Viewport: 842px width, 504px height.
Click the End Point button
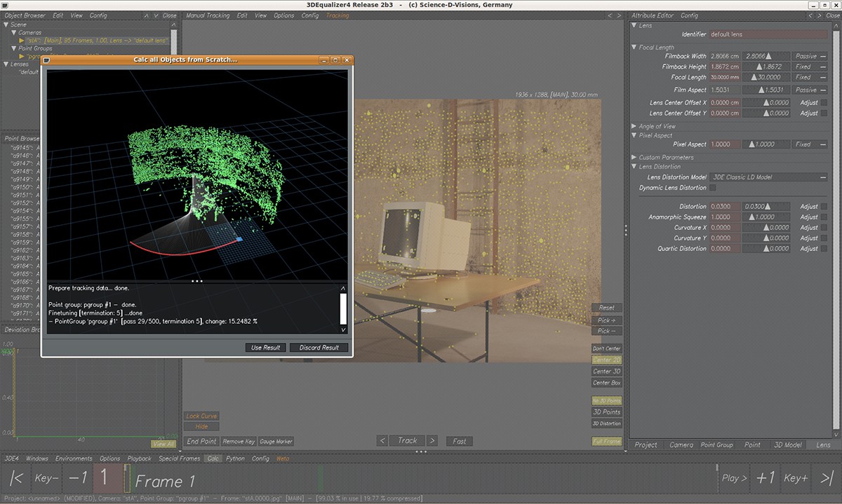click(x=201, y=442)
